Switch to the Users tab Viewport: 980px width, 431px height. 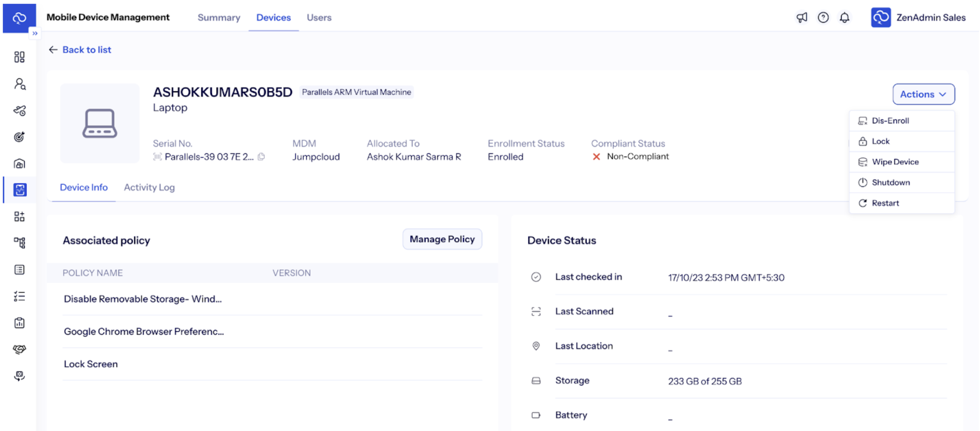[x=319, y=18]
